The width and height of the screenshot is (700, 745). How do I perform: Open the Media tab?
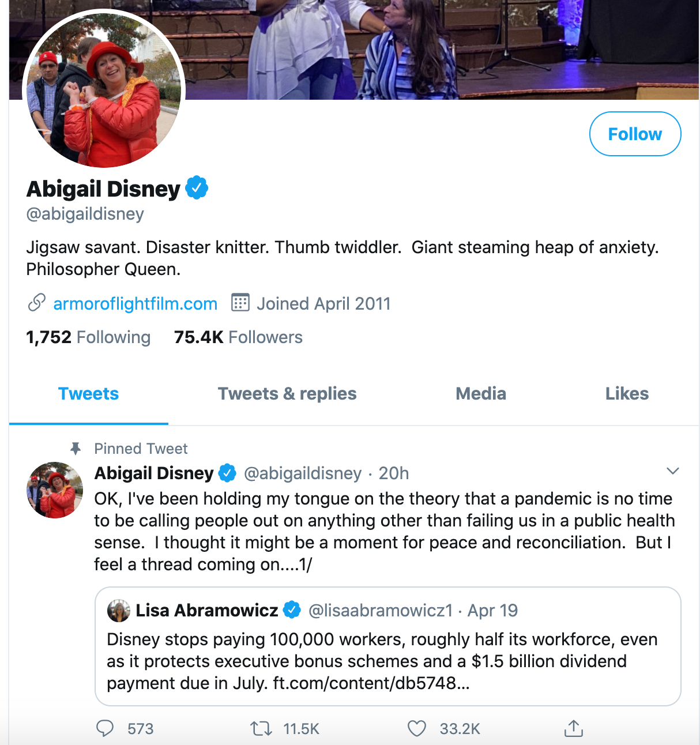coord(480,394)
